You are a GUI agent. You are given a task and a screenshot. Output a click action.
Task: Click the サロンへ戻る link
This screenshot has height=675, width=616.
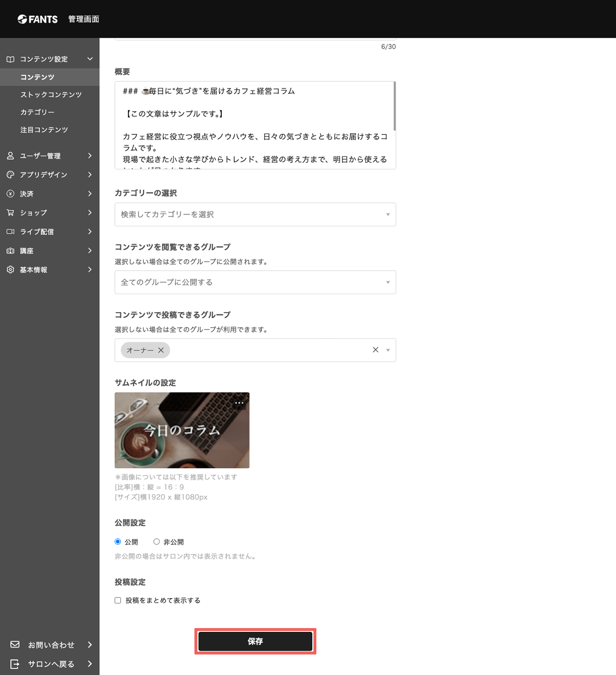point(51,664)
